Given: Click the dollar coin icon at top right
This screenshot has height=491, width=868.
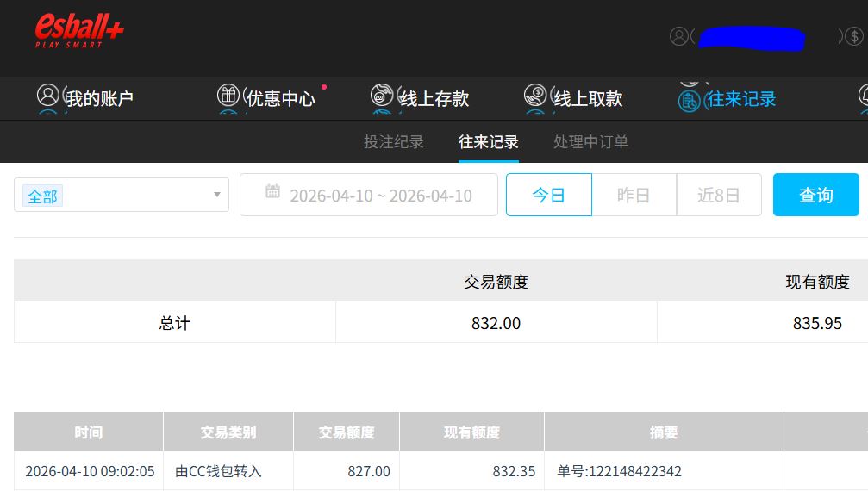Looking at the screenshot, I should (853, 36).
